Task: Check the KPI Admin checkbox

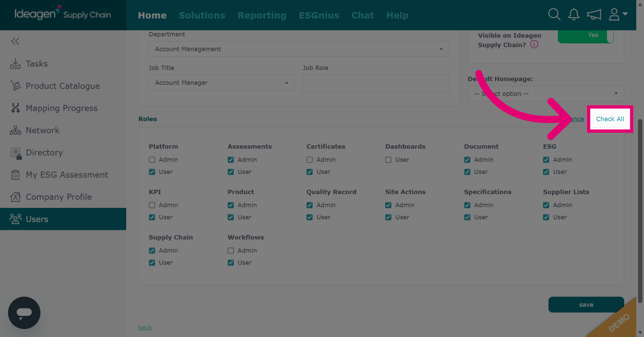Action: point(152,205)
